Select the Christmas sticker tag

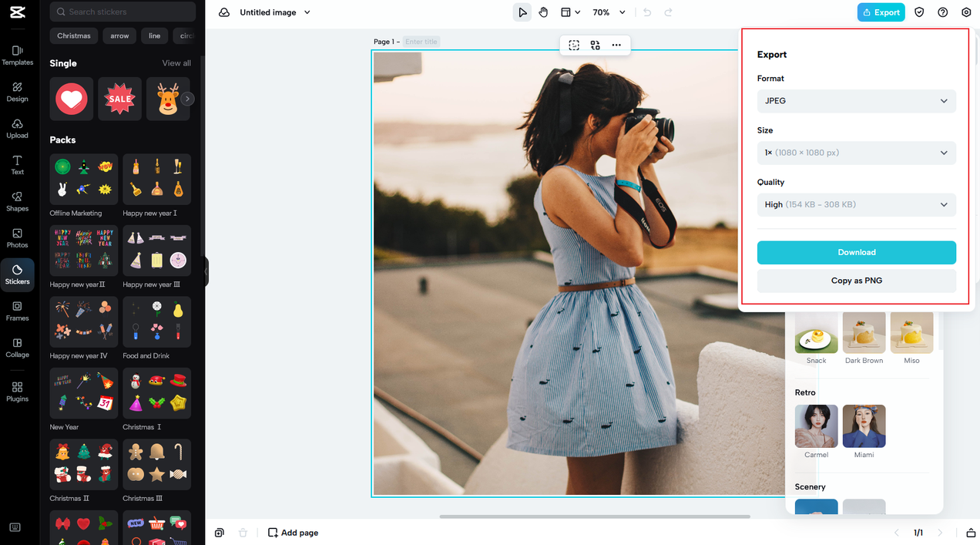pyautogui.click(x=74, y=35)
